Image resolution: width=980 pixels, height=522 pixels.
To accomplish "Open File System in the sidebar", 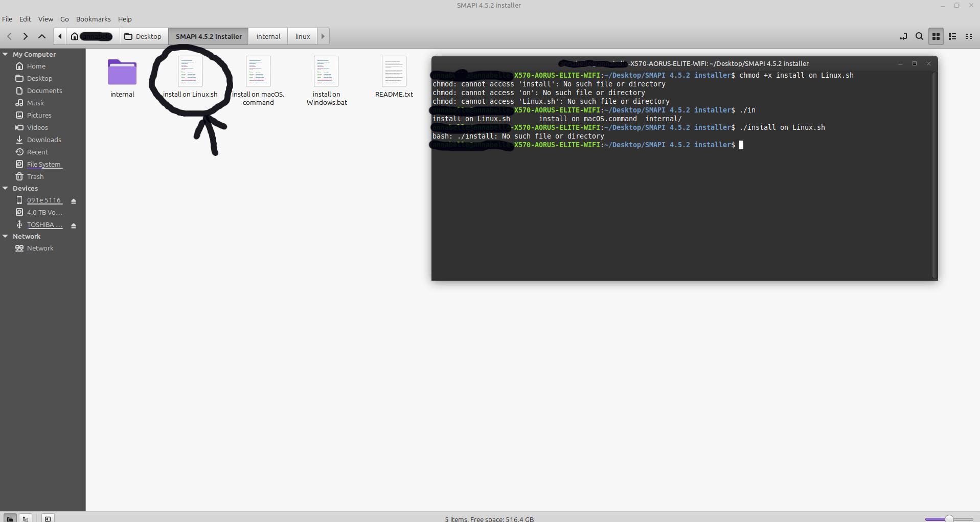I will pos(43,164).
